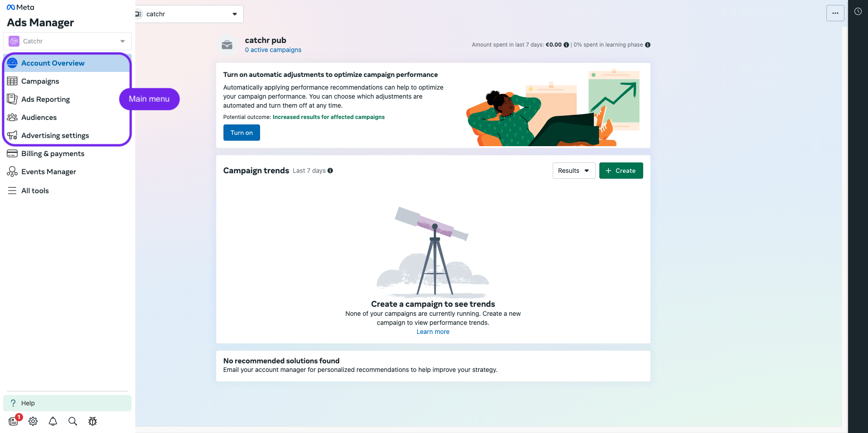The width and height of the screenshot is (868, 433).
Task: Open the bug report icon
Action: pos(93,421)
